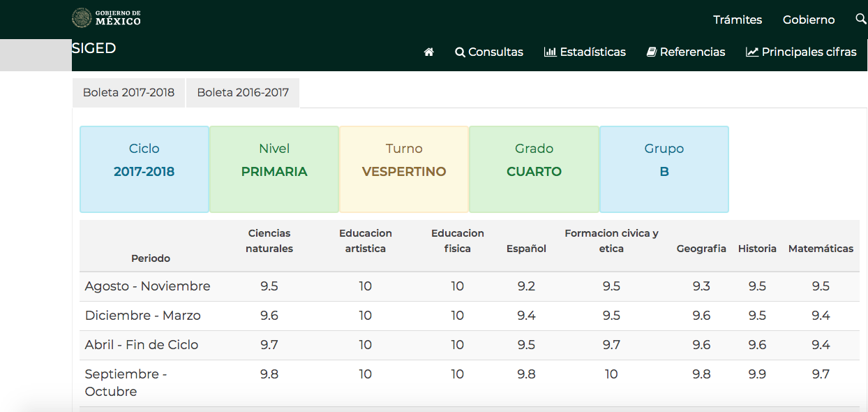Image resolution: width=868 pixels, height=412 pixels.
Task: Click the bar chart icon beside Estadísticas
Action: (x=550, y=52)
